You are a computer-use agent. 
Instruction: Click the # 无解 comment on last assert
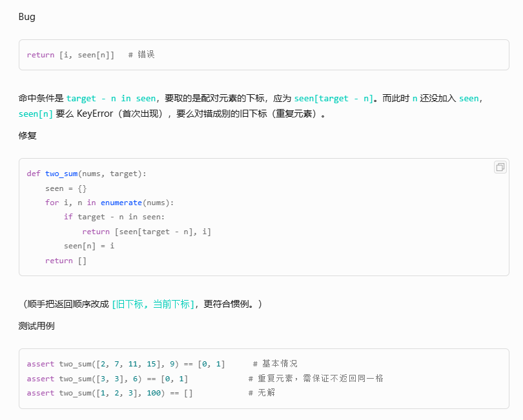click(262, 393)
